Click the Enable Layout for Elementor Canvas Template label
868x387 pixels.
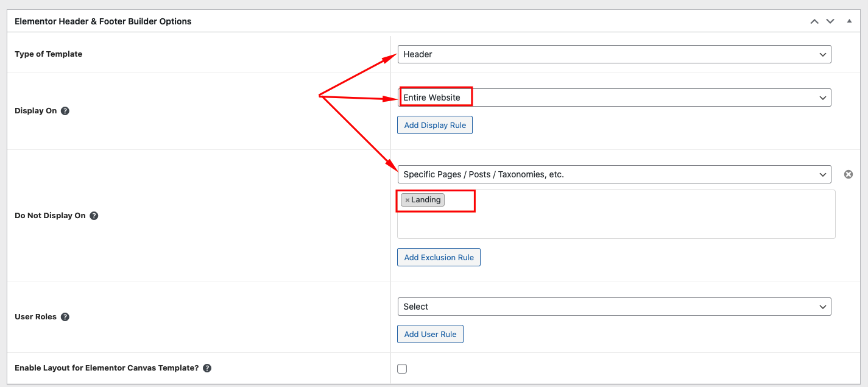tap(107, 368)
